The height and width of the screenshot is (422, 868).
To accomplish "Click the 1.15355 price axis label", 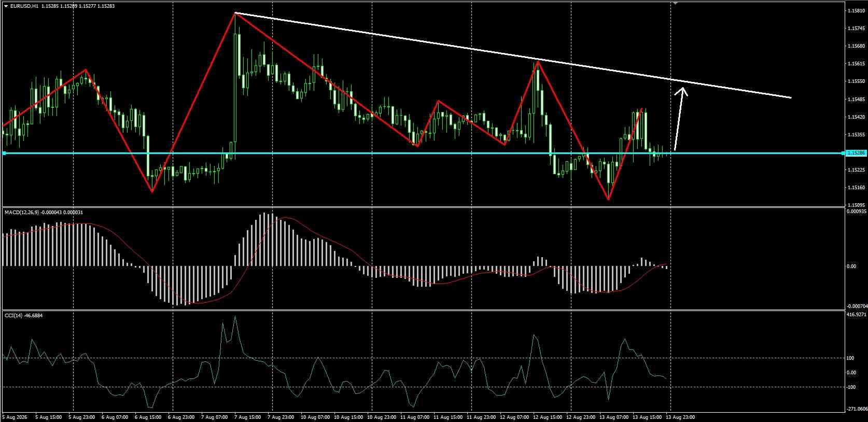I will point(855,135).
